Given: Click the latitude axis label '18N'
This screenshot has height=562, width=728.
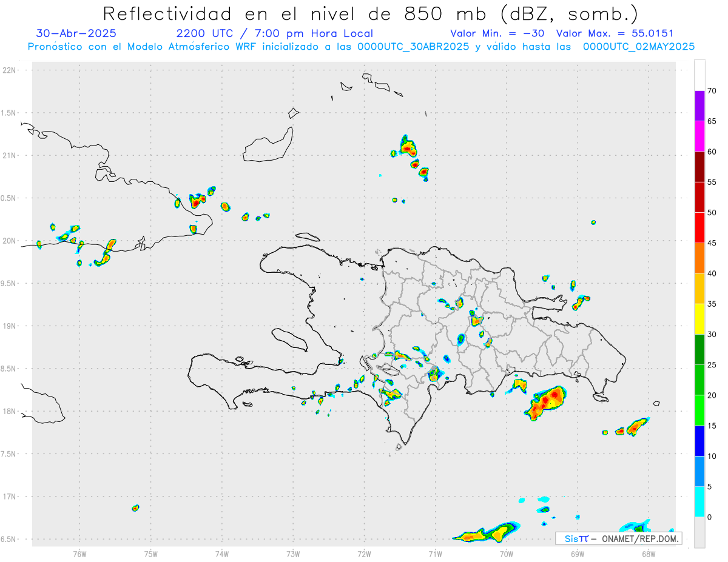Looking at the screenshot, I should [x=9, y=411].
